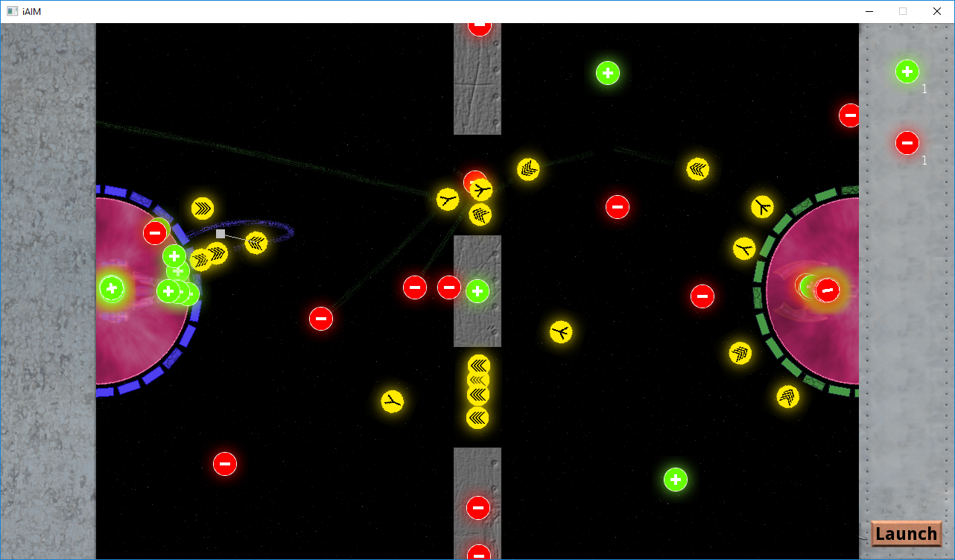955x560 pixels.
Task: Click the glowing red minus inside the green-ringed planet
Action: (827, 290)
